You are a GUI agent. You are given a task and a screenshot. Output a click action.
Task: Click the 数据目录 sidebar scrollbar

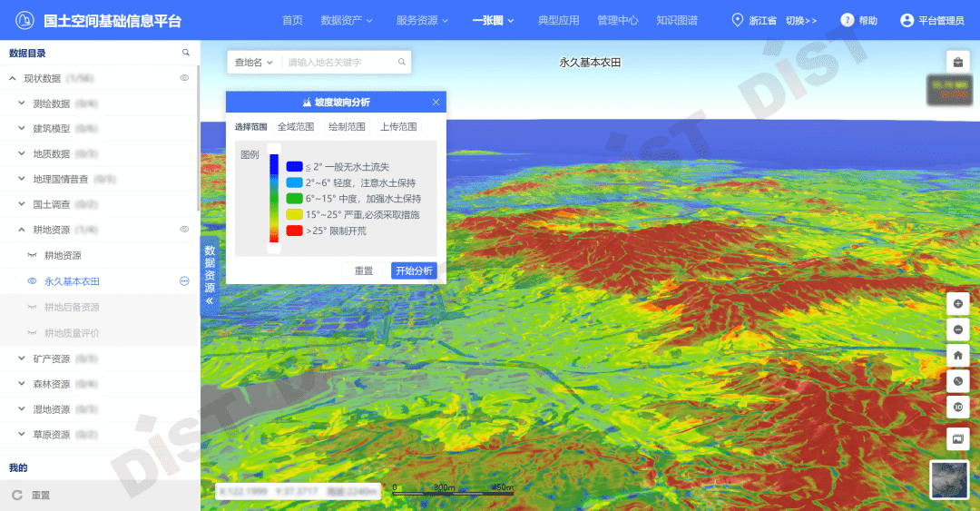coord(198,138)
